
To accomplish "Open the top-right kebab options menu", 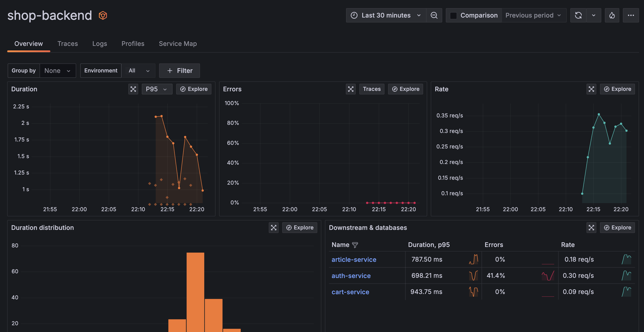I will point(631,15).
